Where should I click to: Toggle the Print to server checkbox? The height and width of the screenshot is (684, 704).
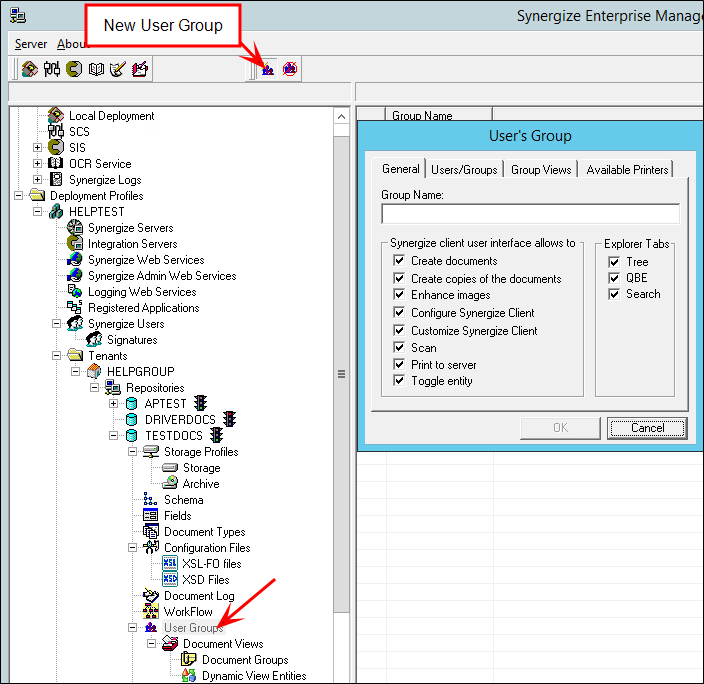pos(399,365)
